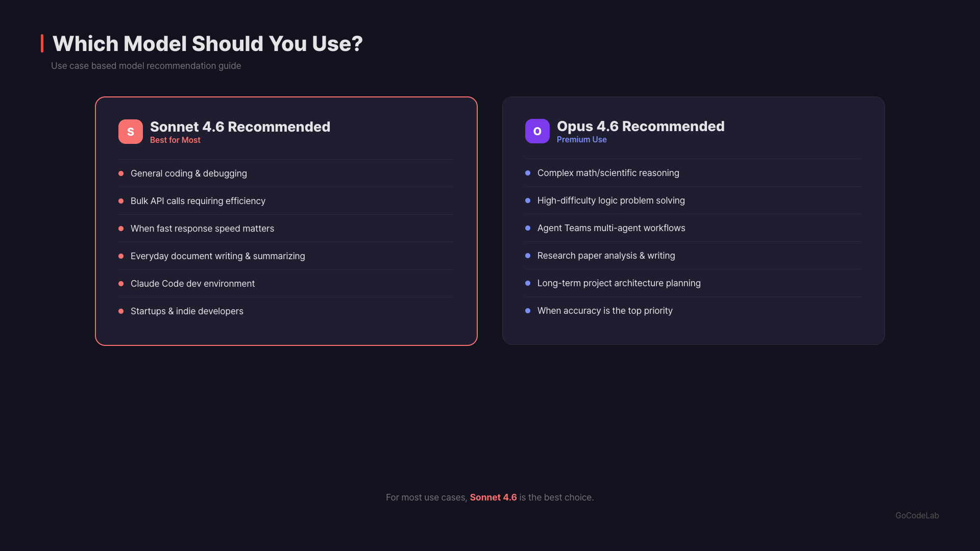
Task: Click the purple bullet beside Complex math/scientific reasoning
Action: click(x=528, y=173)
